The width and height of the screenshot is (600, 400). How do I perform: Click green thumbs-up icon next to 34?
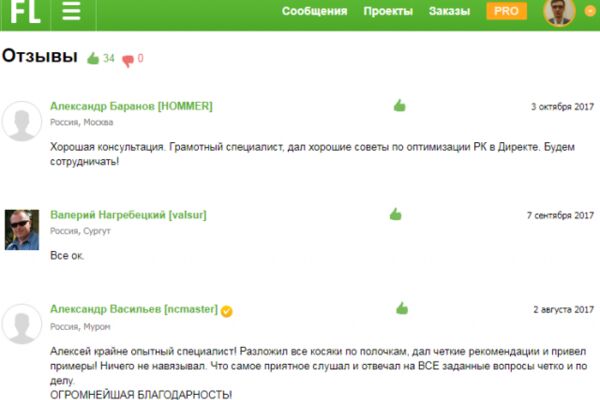93,59
